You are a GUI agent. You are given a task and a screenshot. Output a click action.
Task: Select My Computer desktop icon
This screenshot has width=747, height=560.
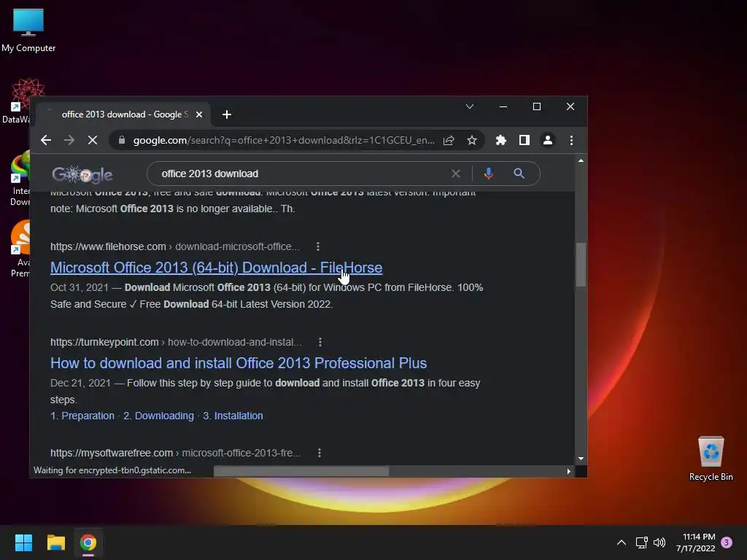(x=28, y=31)
